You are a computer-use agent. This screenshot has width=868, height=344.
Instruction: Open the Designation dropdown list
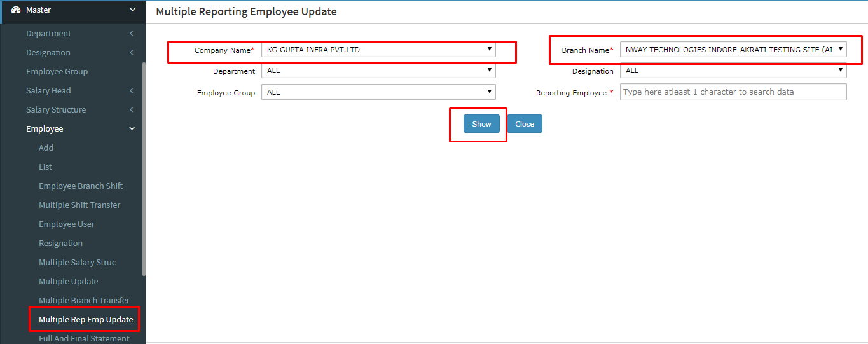(733, 71)
